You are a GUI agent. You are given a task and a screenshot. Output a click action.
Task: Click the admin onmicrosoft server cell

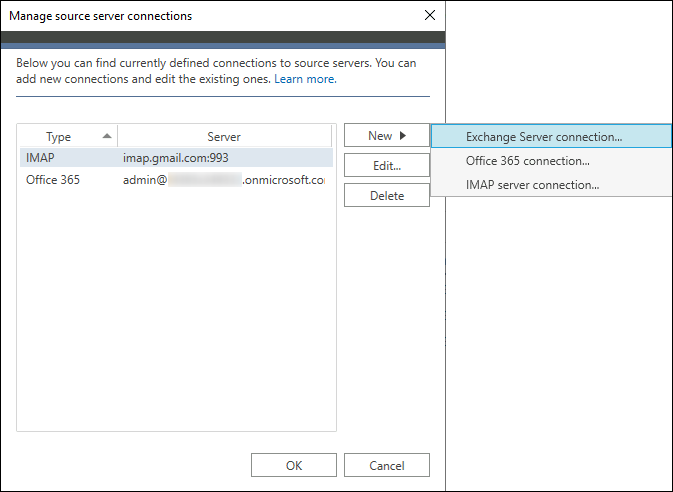[224, 179]
